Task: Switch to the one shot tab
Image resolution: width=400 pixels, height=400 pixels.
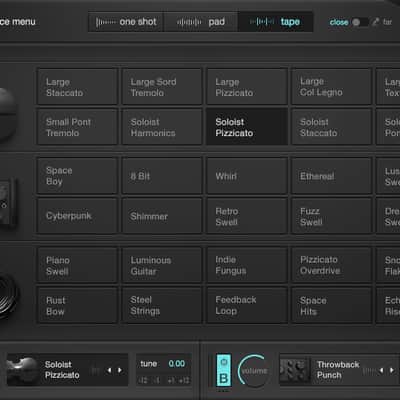Action: click(x=126, y=22)
